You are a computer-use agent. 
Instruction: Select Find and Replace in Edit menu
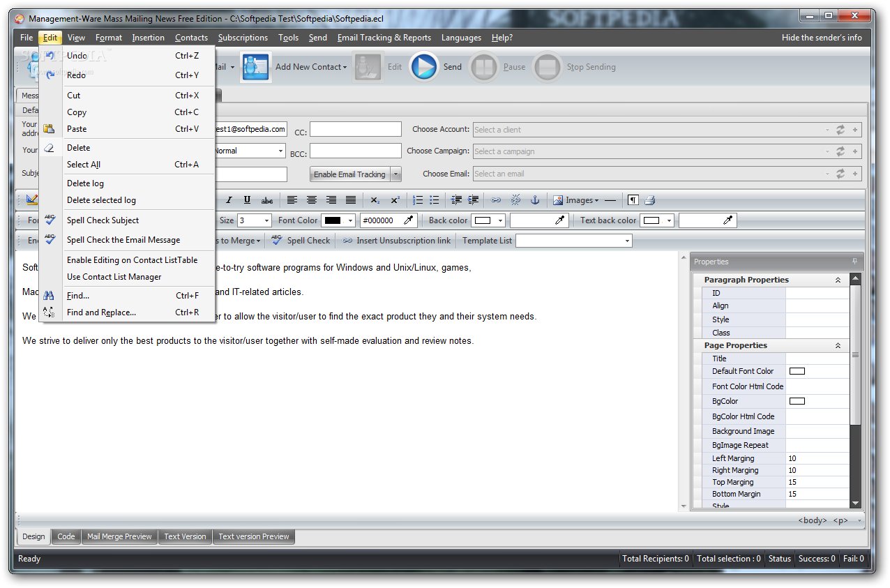click(128, 312)
